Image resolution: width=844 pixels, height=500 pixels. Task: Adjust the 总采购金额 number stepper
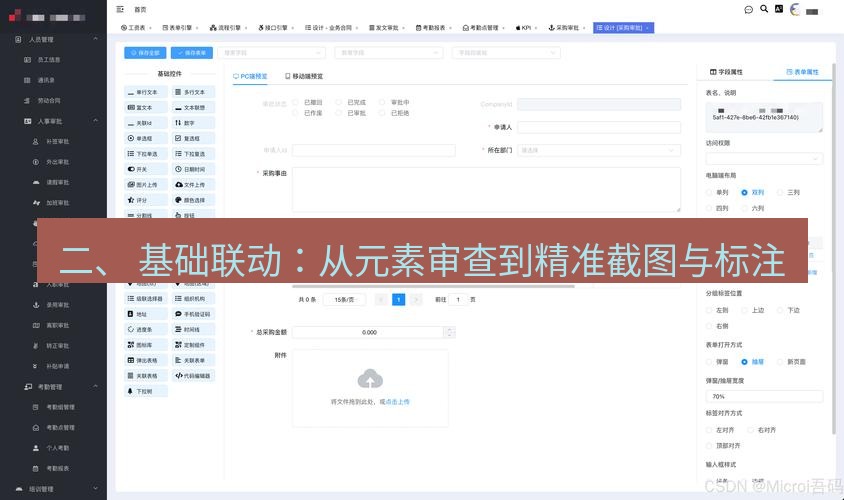[x=451, y=333]
